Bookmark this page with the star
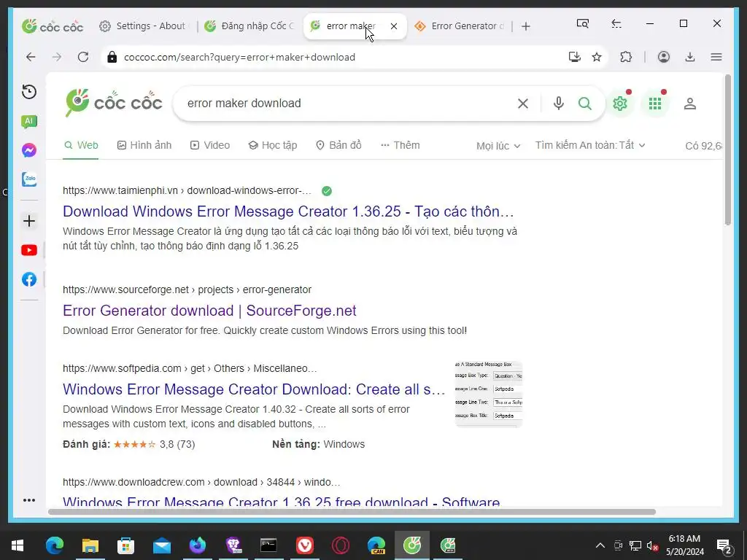The image size is (747, 560). coord(597,57)
